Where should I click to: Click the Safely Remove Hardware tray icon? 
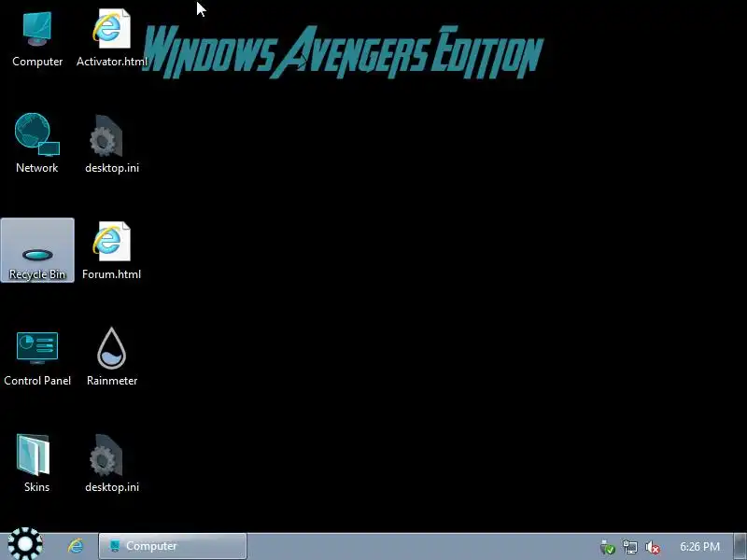click(608, 547)
